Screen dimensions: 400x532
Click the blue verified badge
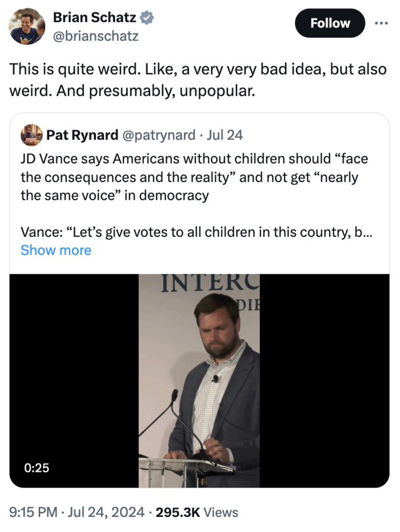pos(146,18)
